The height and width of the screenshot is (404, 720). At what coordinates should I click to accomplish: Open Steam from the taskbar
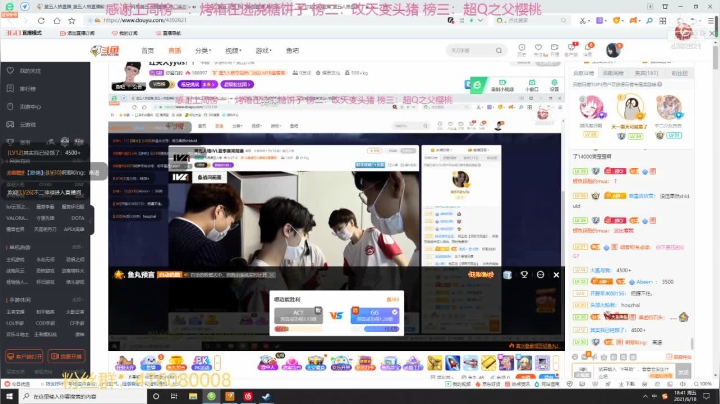pos(266,396)
